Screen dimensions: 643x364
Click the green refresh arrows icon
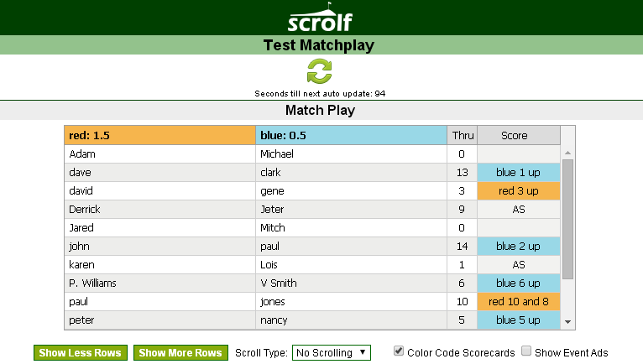point(320,71)
